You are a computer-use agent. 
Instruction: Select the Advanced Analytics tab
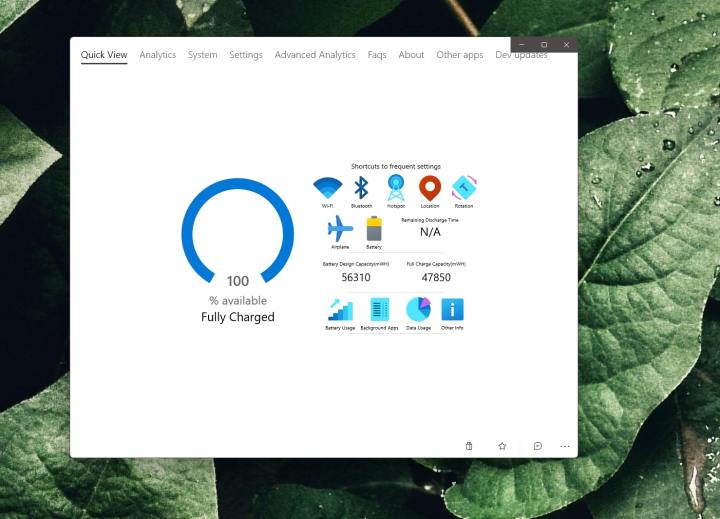pyautogui.click(x=315, y=55)
